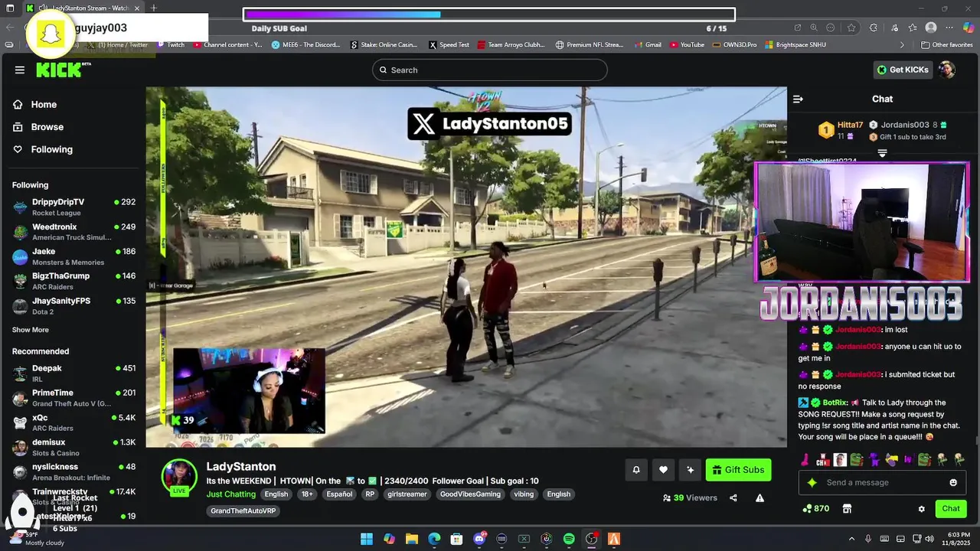Open xQc recommended channel
Image resolution: width=980 pixels, height=551 pixels.
point(73,422)
